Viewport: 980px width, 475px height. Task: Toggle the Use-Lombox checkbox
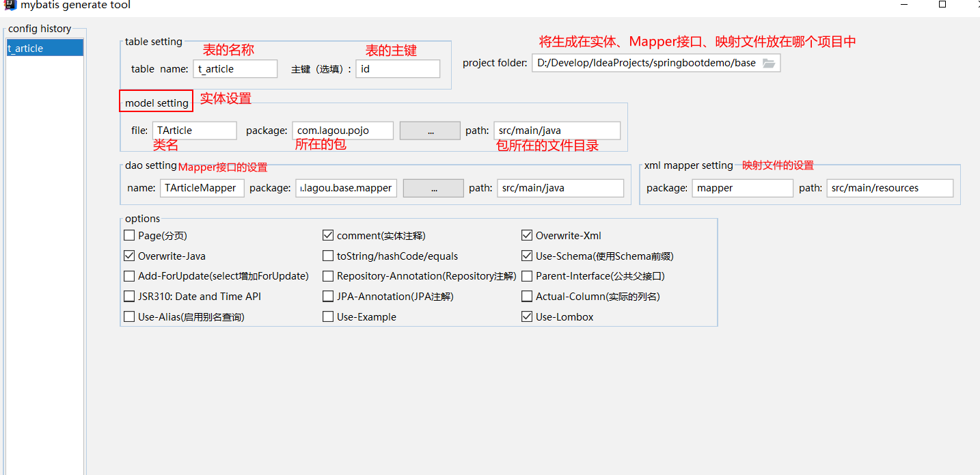click(527, 317)
